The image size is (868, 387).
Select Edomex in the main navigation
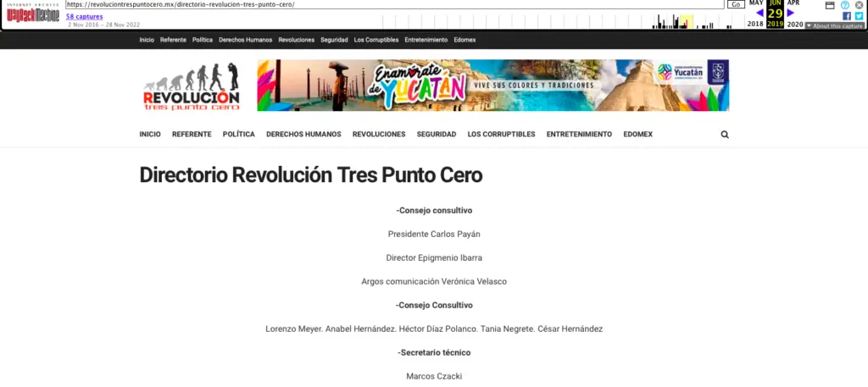point(637,135)
